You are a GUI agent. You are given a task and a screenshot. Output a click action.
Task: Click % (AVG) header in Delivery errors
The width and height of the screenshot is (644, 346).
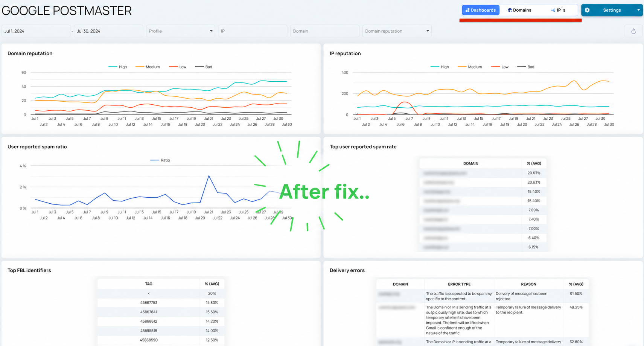pyautogui.click(x=576, y=284)
